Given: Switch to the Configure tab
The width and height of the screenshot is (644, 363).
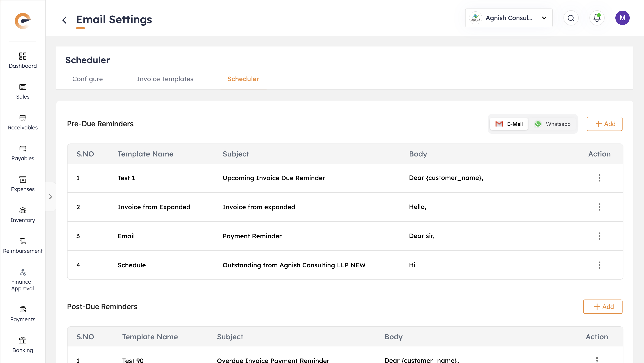Looking at the screenshot, I should coord(87,79).
